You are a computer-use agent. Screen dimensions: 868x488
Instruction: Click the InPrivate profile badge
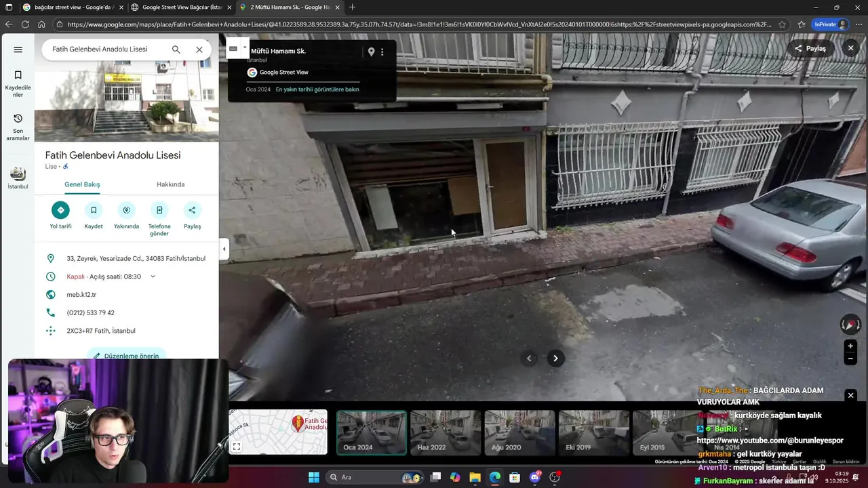click(x=831, y=24)
